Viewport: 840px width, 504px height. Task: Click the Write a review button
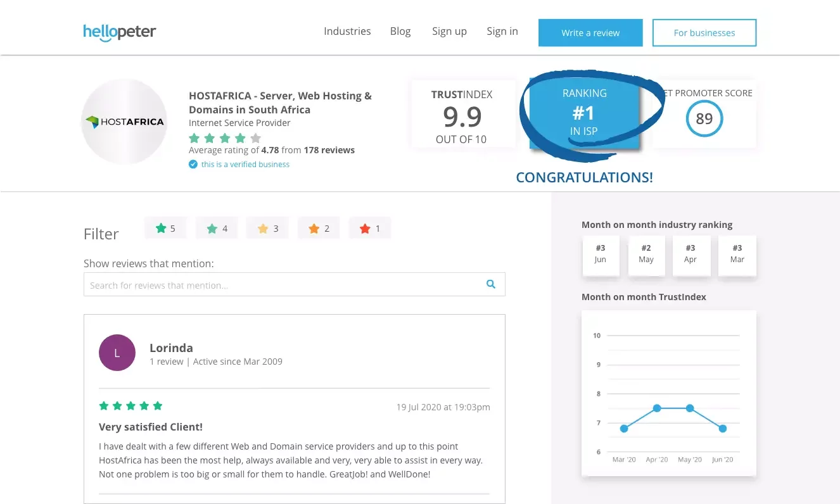[590, 32]
